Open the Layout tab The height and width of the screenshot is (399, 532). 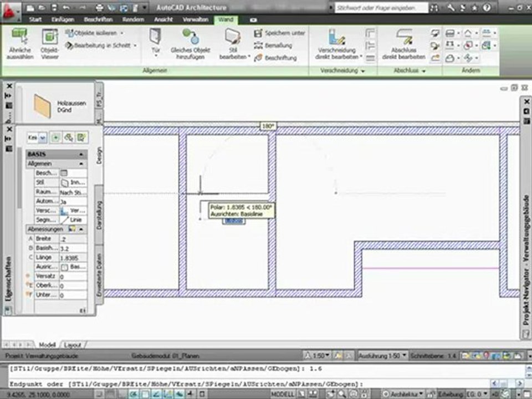click(72, 345)
